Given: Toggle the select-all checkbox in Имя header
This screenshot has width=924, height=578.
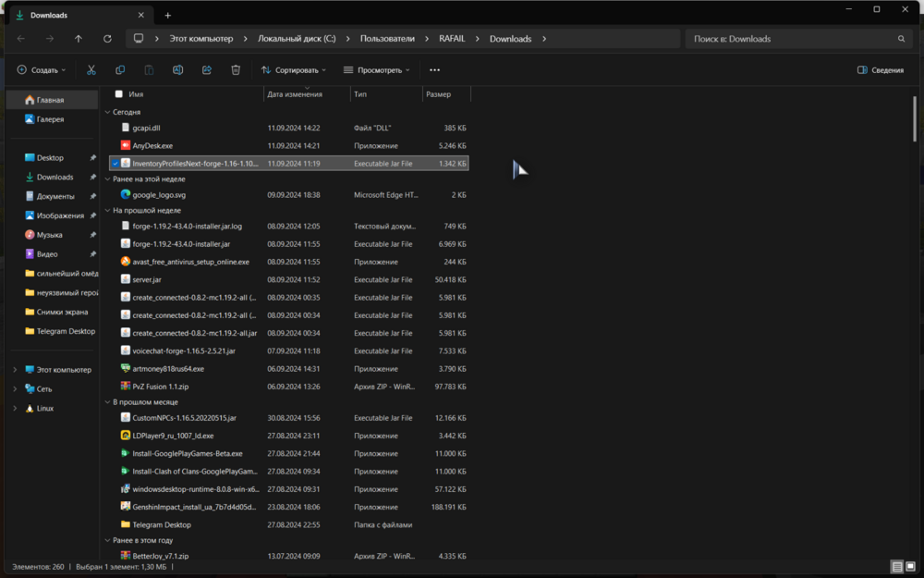Looking at the screenshot, I should pyautogui.click(x=119, y=94).
